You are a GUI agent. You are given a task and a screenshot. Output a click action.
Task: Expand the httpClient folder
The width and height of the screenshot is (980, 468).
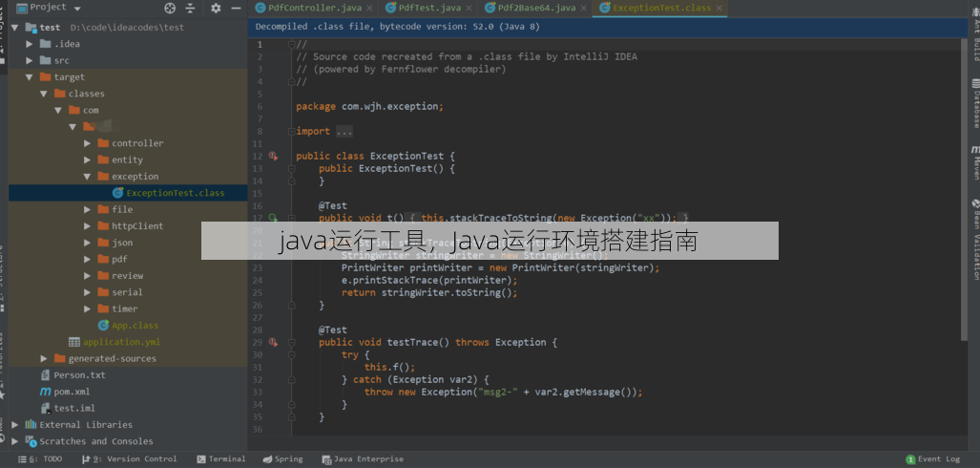click(x=88, y=225)
